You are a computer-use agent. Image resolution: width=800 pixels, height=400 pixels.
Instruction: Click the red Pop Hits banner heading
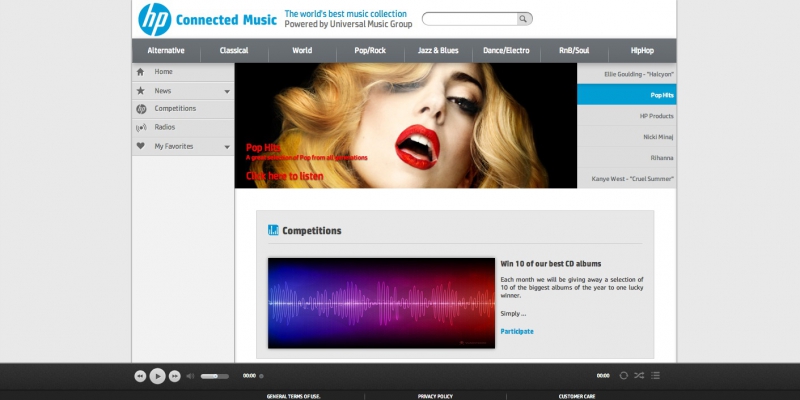(263, 148)
